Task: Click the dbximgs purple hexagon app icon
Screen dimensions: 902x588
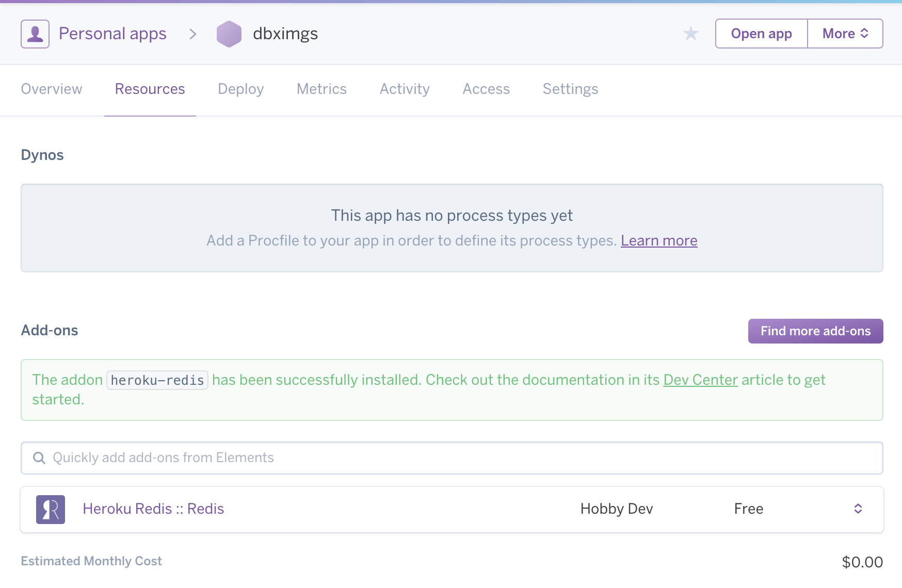Action: pyautogui.click(x=229, y=34)
